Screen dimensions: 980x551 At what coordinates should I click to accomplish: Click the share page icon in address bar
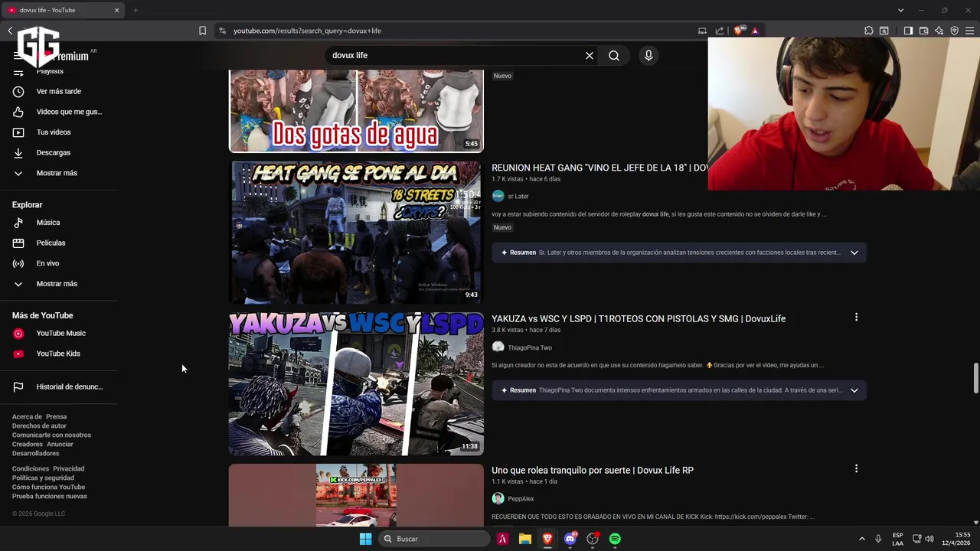click(720, 31)
